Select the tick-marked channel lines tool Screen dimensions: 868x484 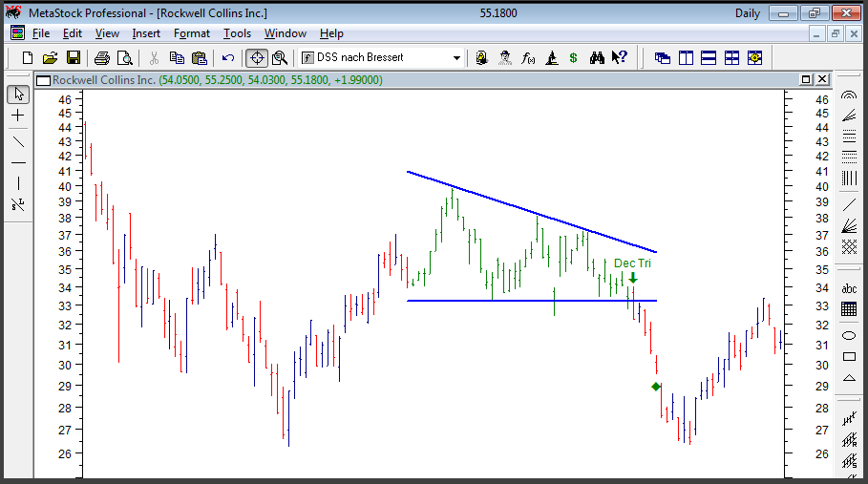pos(849,419)
